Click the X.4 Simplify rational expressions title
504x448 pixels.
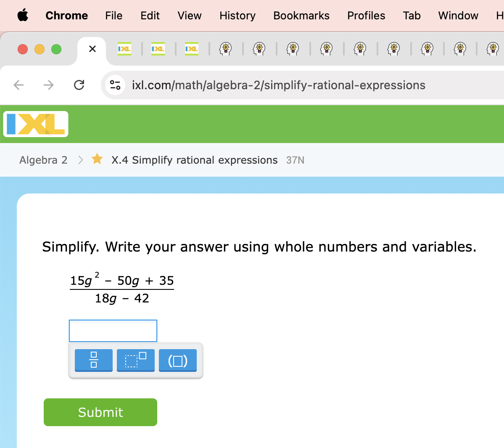(x=195, y=160)
